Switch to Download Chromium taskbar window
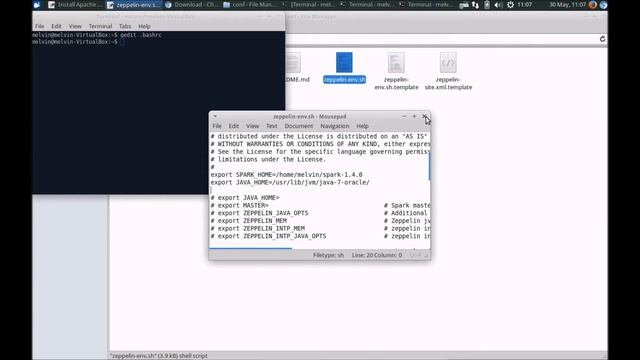Viewport: 640px width, 360px height. coord(192,5)
